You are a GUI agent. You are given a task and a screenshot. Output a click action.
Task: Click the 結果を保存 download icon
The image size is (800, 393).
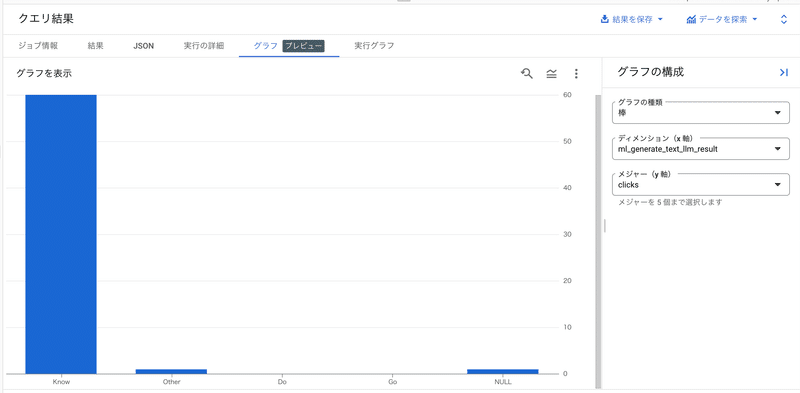(x=605, y=19)
